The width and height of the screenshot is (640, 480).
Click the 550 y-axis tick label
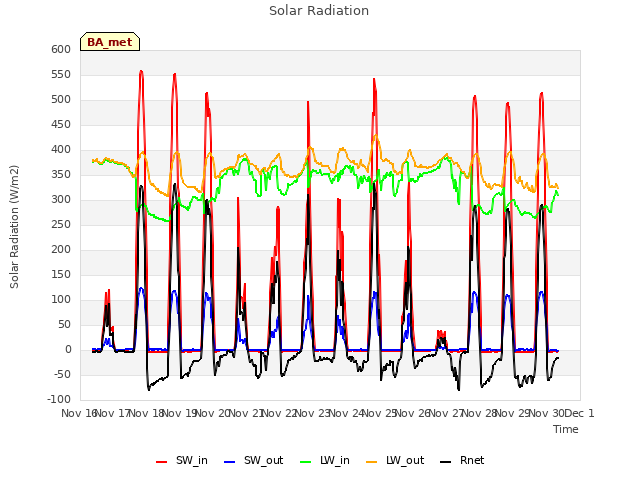61,74
